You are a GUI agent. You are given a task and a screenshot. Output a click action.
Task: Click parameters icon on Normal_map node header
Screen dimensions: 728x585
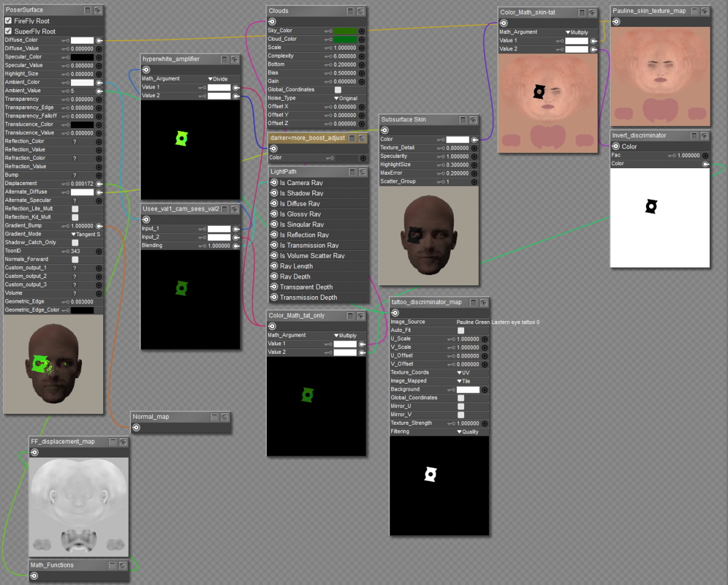[214, 417]
